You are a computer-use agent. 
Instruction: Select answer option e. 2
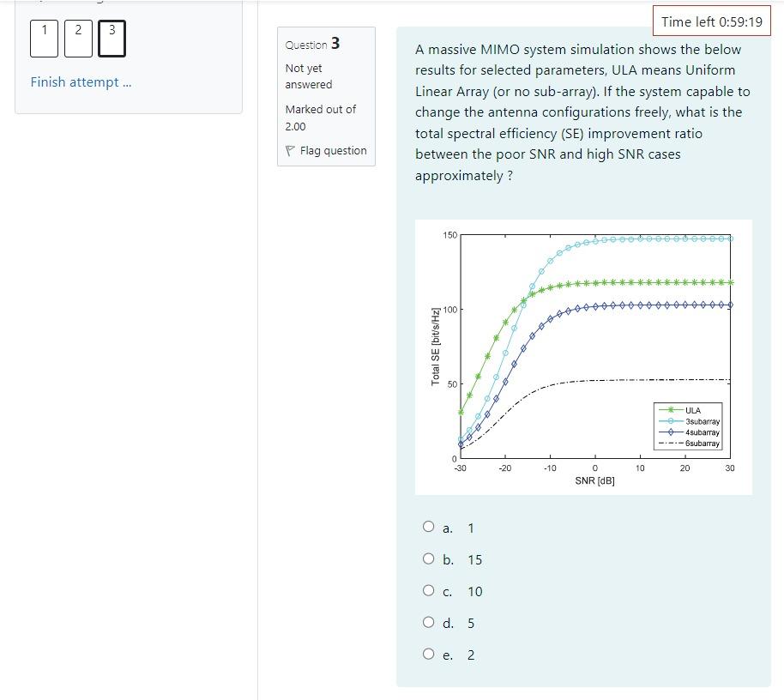pyautogui.click(x=429, y=653)
